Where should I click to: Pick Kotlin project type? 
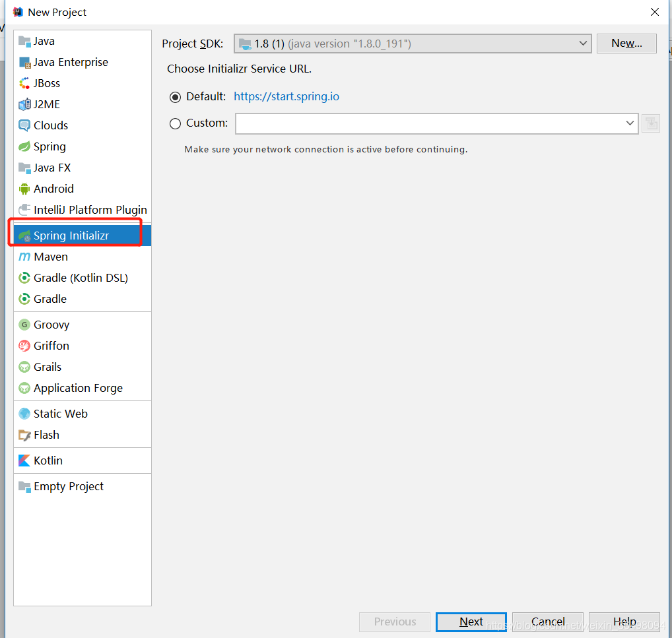[83, 461]
